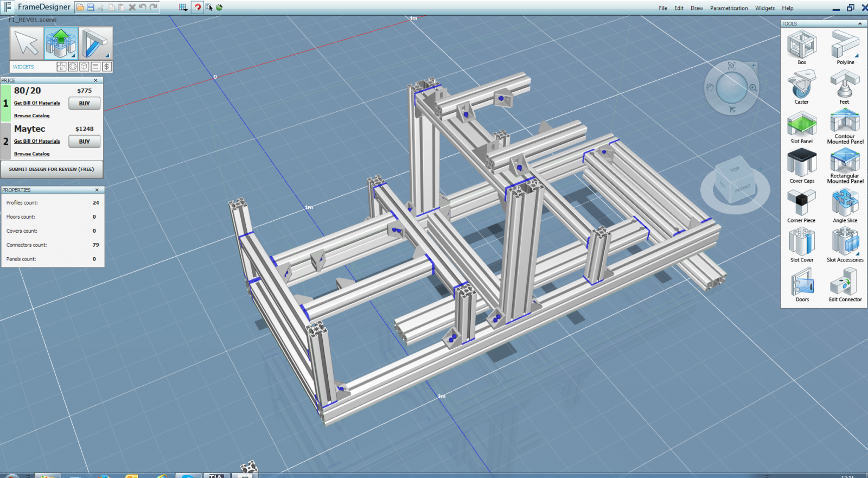868x478 pixels.
Task: Click BUY for 80/20 supplier
Action: point(84,103)
